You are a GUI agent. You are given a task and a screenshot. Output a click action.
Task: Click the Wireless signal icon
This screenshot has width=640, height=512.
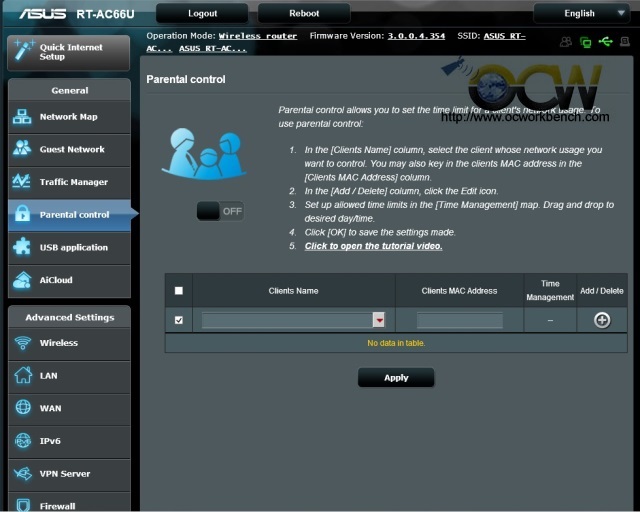(23, 342)
